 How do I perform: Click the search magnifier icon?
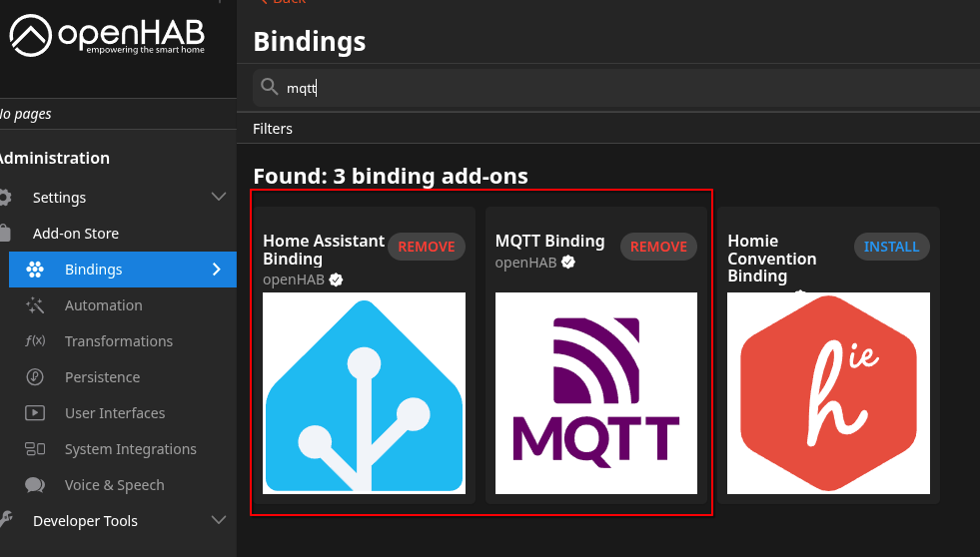click(270, 87)
